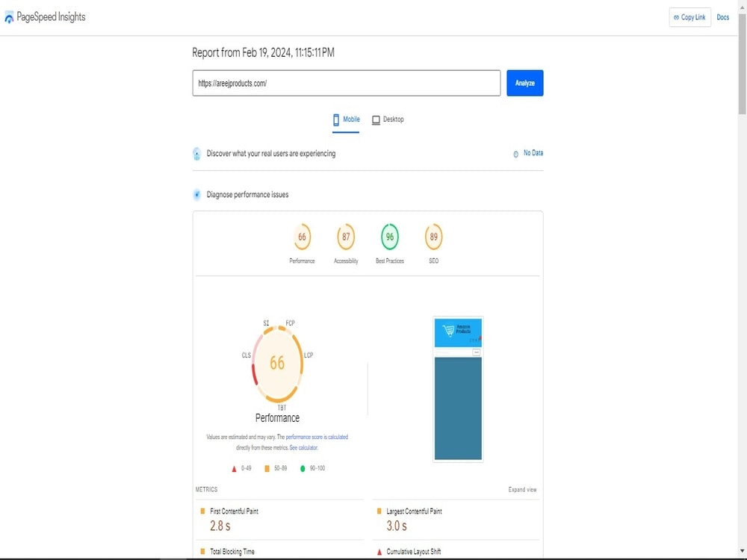Open the performance score is calculated link

click(x=317, y=437)
